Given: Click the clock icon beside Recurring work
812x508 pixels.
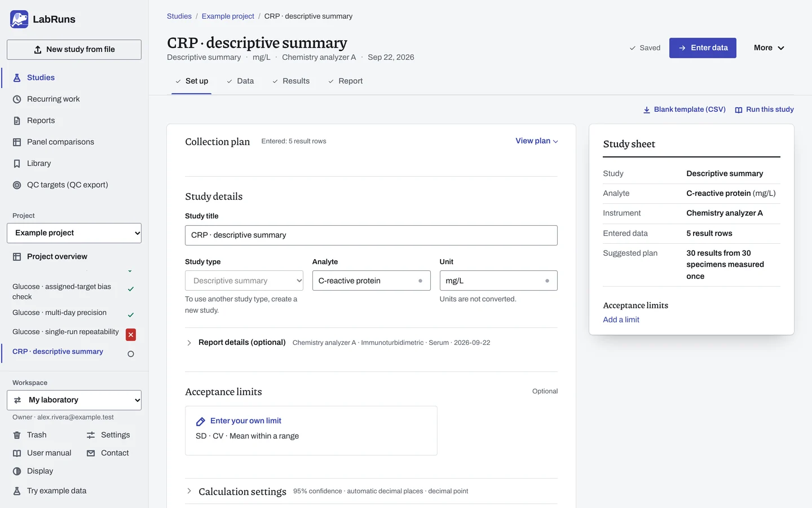Looking at the screenshot, I should click(x=17, y=99).
